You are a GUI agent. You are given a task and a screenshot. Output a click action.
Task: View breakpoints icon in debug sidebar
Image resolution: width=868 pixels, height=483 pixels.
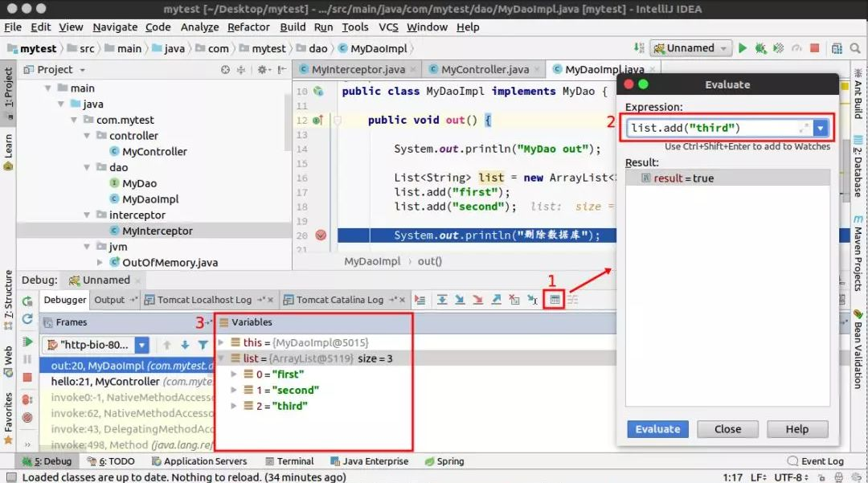(x=27, y=399)
